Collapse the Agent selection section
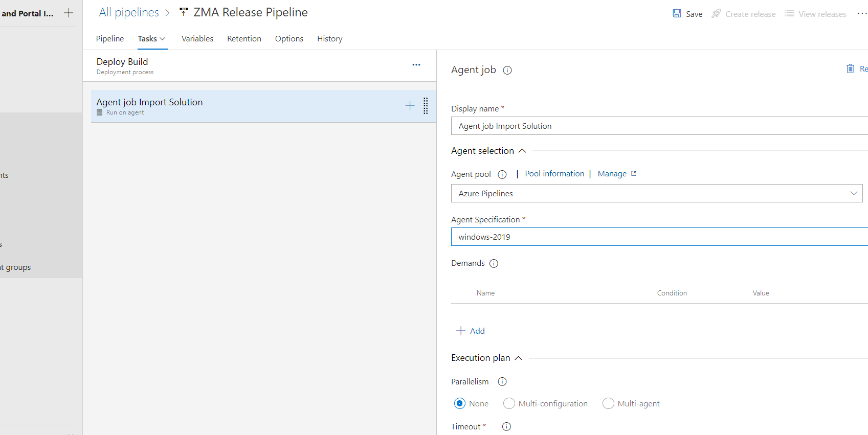868x435 pixels. [x=522, y=151]
